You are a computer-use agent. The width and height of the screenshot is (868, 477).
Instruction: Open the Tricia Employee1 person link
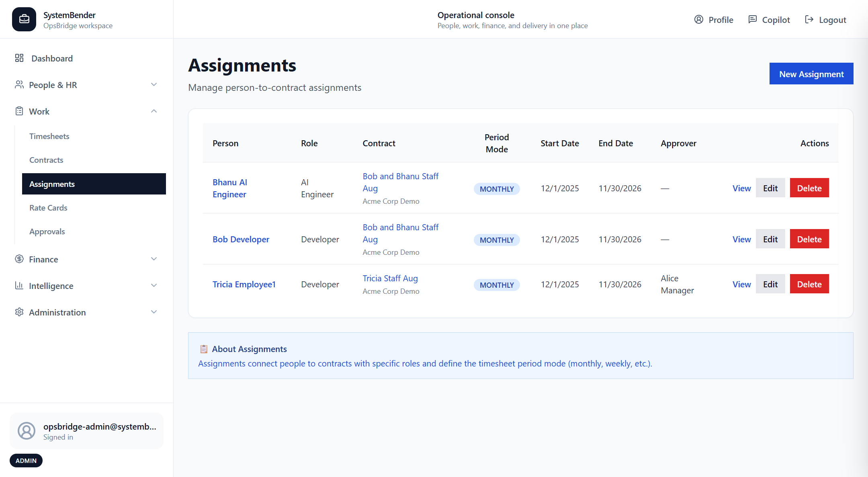click(x=244, y=284)
